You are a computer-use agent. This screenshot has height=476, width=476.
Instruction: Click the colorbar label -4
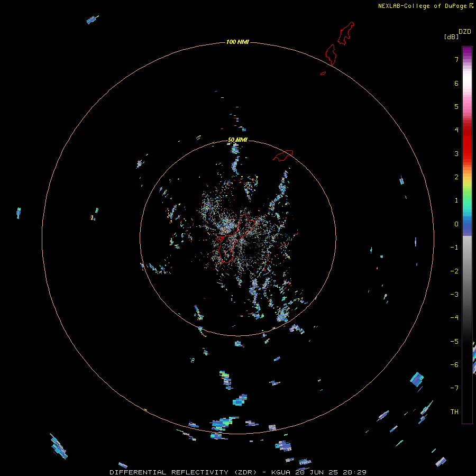pos(454,318)
